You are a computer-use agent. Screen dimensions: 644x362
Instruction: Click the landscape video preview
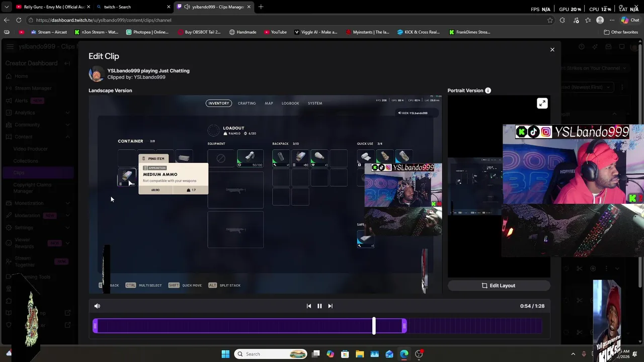265,195
